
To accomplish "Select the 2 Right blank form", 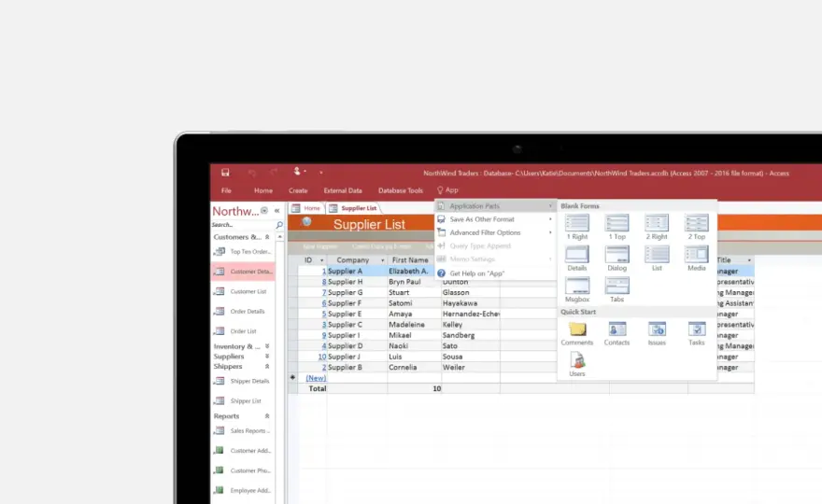I will point(657,228).
